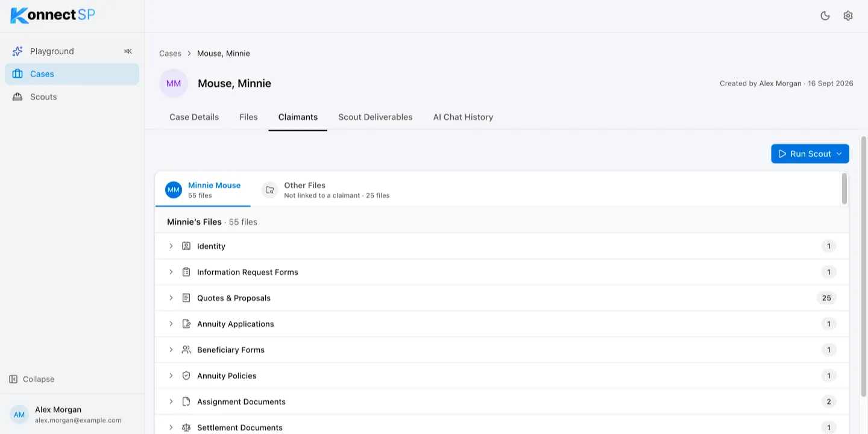Switch to the Files tab
Image resolution: width=868 pixels, height=434 pixels.
pyautogui.click(x=248, y=117)
